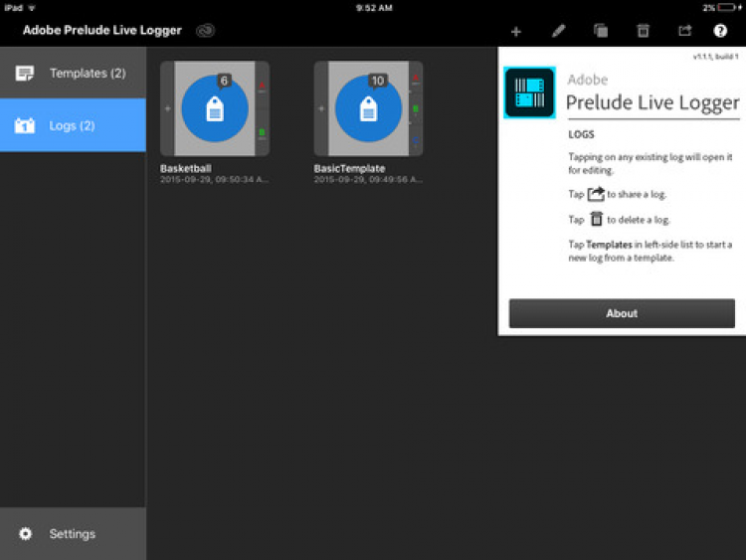The image size is (746, 560).
Task: Tap the duplicate copy icon
Action: [601, 31]
